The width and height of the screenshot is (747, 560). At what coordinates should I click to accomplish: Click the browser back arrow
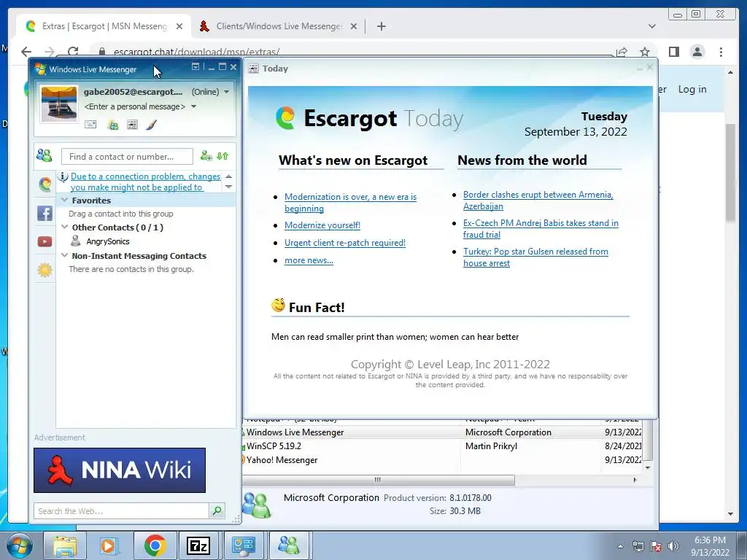[x=26, y=52]
